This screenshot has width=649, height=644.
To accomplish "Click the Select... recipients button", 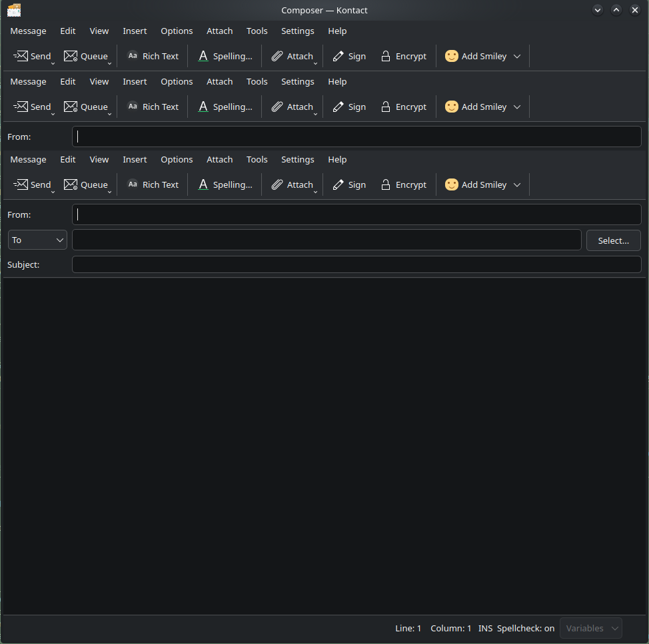I will click(613, 240).
